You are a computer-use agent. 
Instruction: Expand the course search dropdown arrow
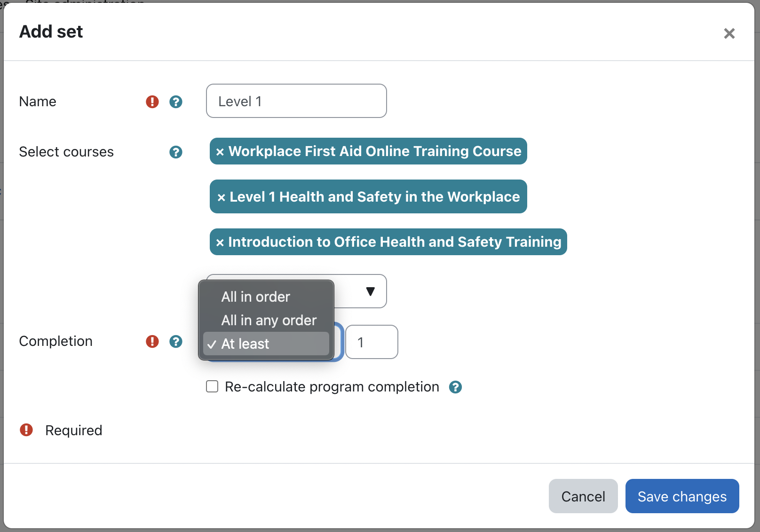point(370,291)
